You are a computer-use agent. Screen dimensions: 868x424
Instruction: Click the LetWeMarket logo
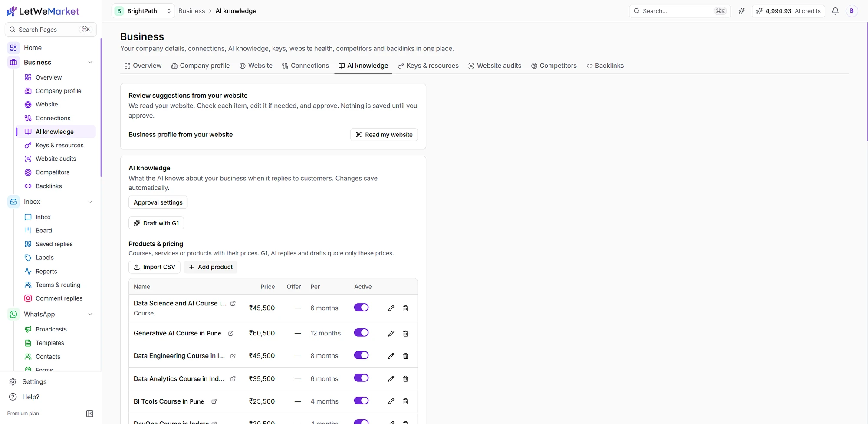click(43, 11)
